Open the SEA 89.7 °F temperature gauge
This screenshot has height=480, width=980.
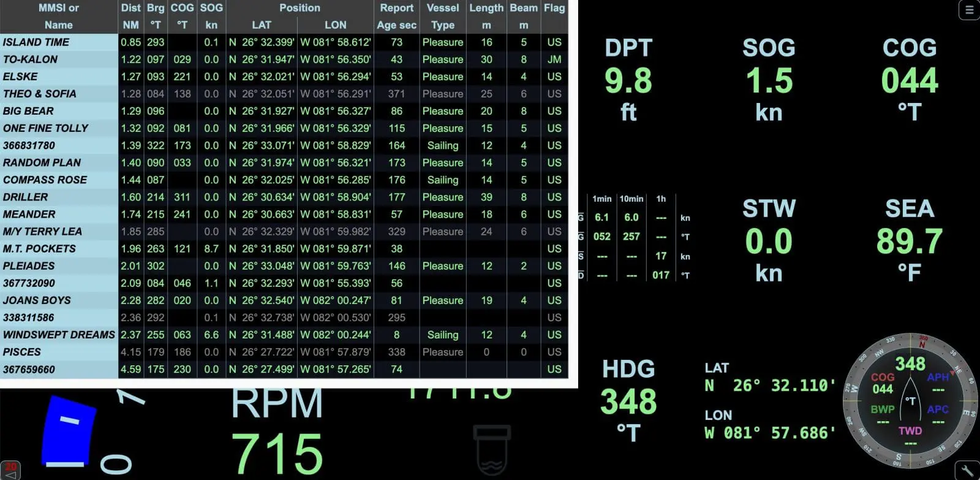(910, 240)
